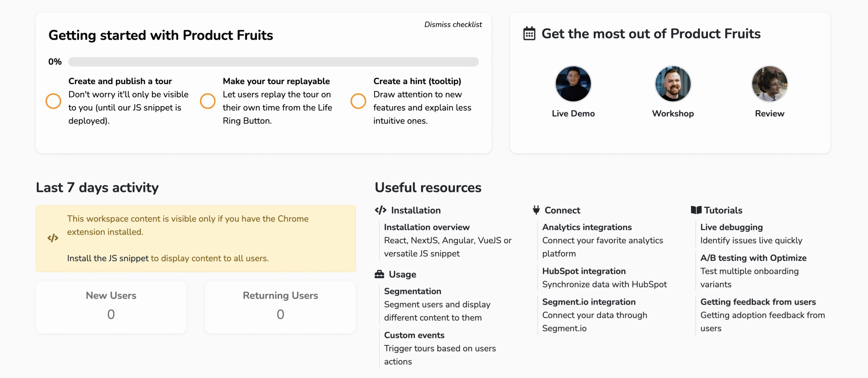
Task: Click the 0% checklist progress bar
Action: tap(273, 62)
